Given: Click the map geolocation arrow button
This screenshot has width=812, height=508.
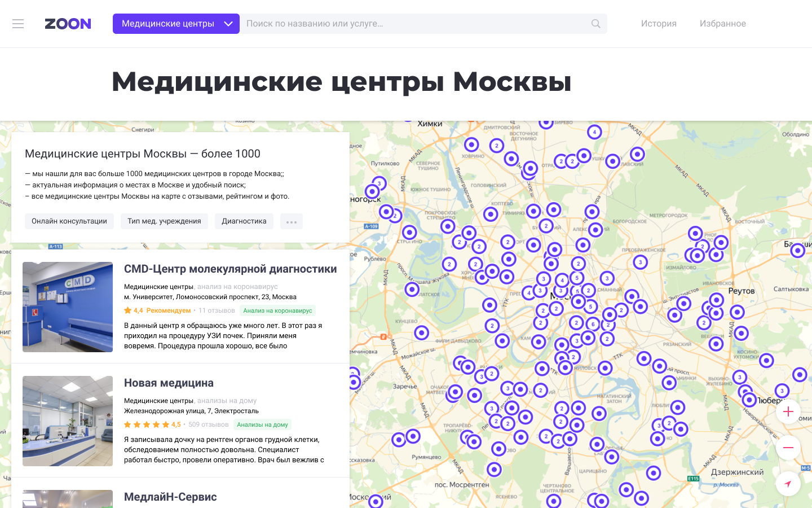Looking at the screenshot, I should pyautogui.click(x=788, y=484).
